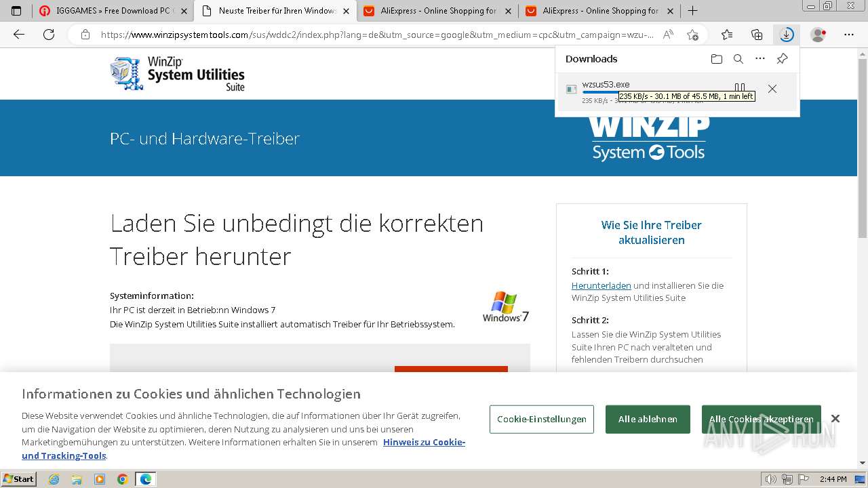Close the IGGGAMES tab
The image size is (868, 488).
pos(184,11)
